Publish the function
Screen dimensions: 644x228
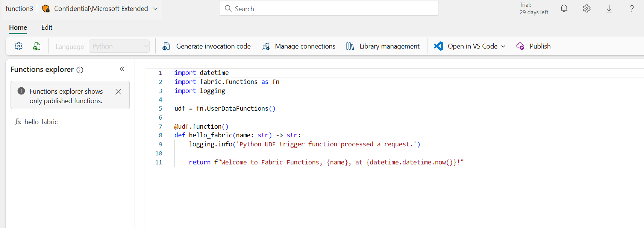tap(540, 46)
